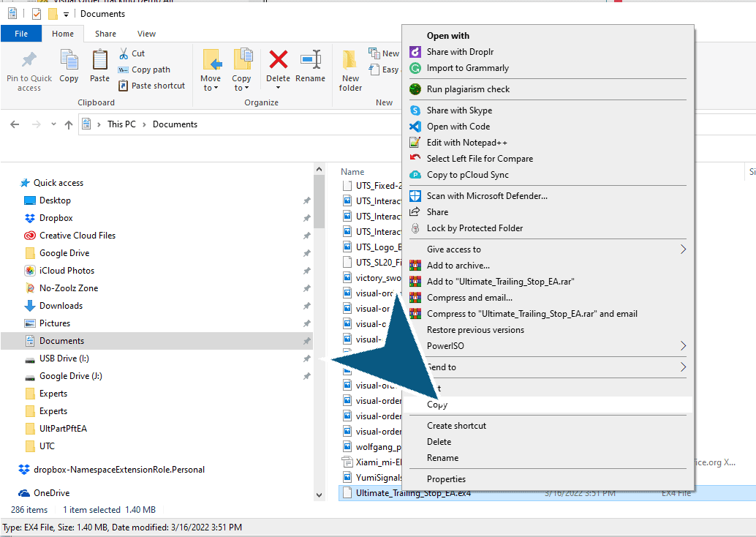Image resolution: width=756 pixels, height=537 pixels.
Task: Click the navigation pane scroll down arrow
Action: 319,495
